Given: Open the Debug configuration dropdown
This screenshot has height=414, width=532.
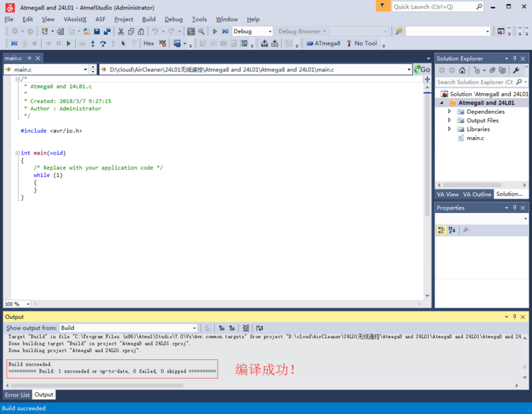Looking at the screenshot, I should [252, 31].
